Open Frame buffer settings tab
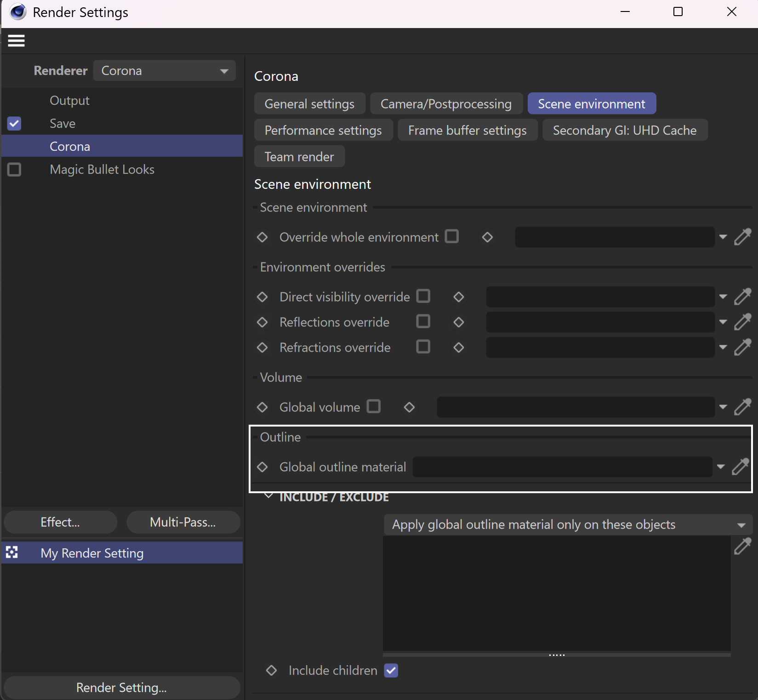The height and width of the screenshot is (700, 758). [x=467, y=130]
